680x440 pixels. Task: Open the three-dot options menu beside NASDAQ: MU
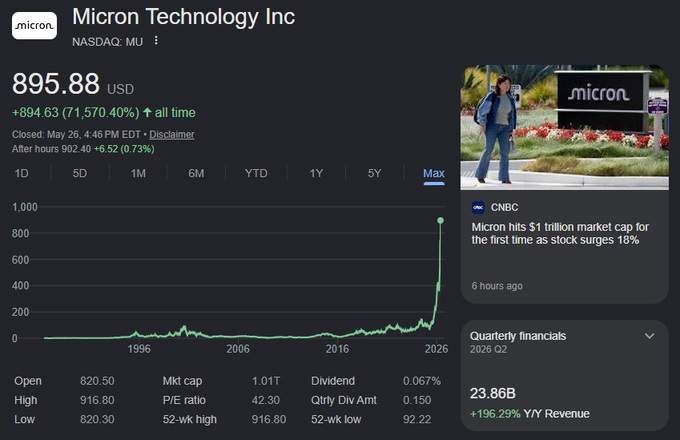[x=156, y=41]
